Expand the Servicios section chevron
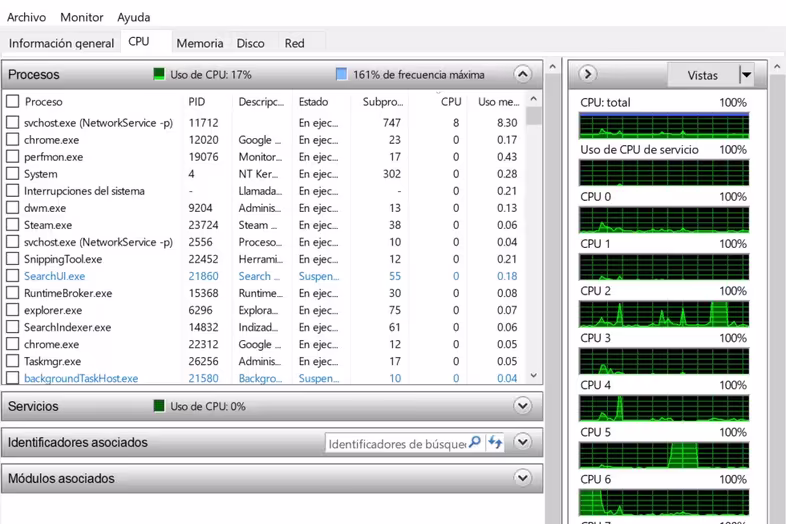Viewport: 786px width, 524px height. click(x=522, y=406)
